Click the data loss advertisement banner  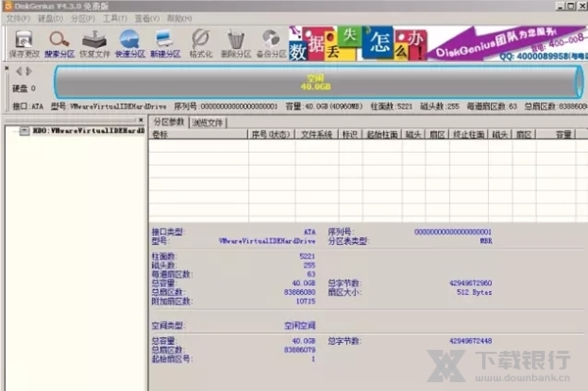(358, 43)
